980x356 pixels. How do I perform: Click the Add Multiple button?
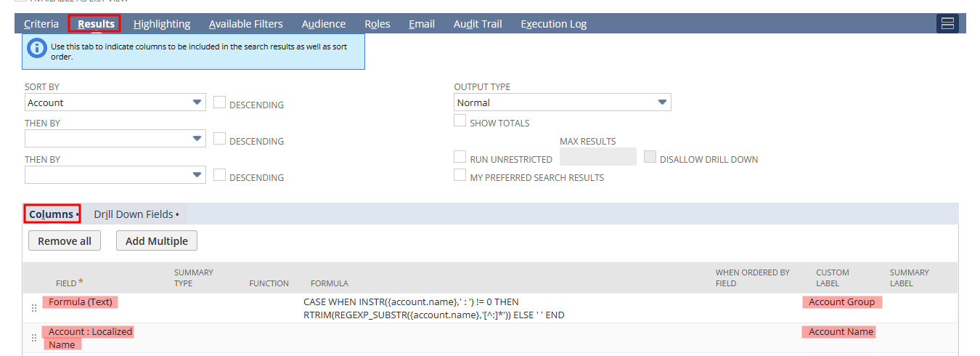(157, 241)
